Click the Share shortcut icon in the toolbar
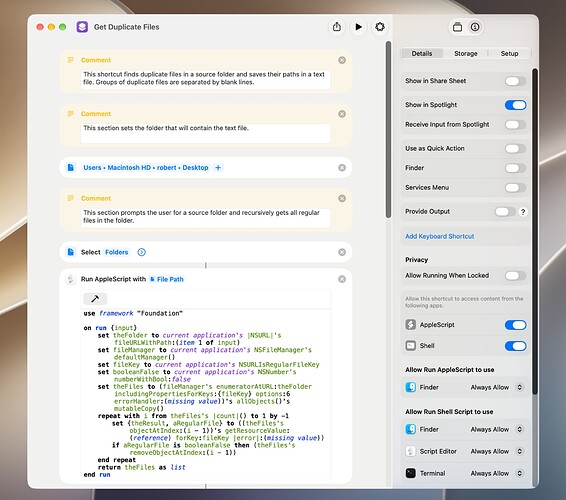Screen dimensions: 566x500 click(336, 27)
